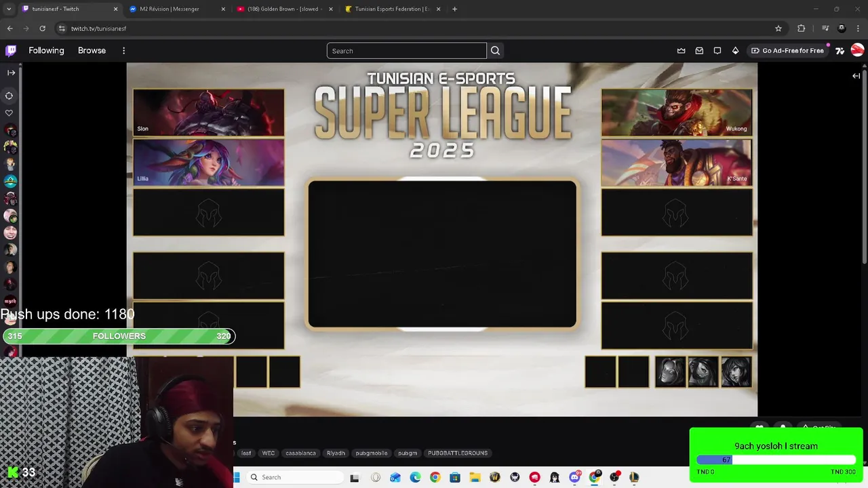Go back in browser history

(x=9, y=28)
